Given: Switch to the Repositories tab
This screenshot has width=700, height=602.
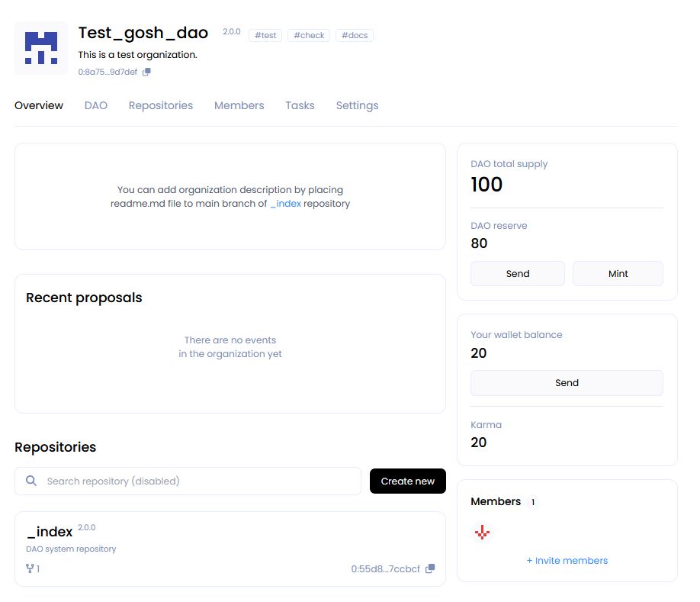Looking at the screenshot, I should pyautogui.click(x=160, y=105).
